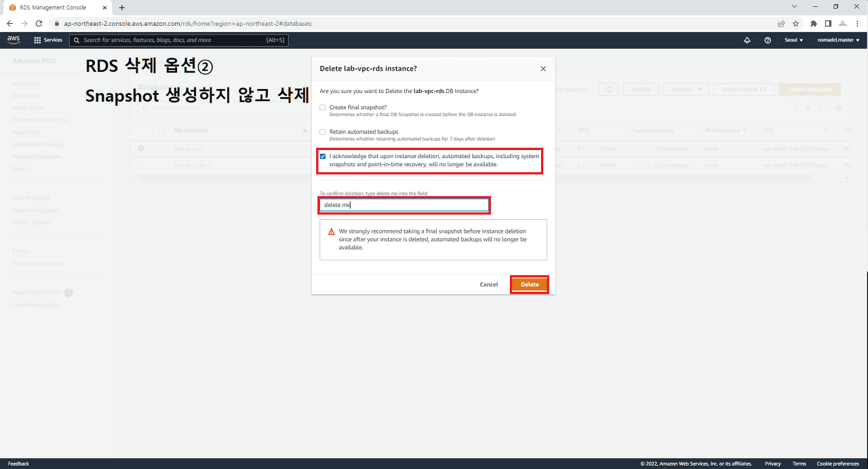Uncheck the I acknowledge deletion checkbox

[323, 156]
